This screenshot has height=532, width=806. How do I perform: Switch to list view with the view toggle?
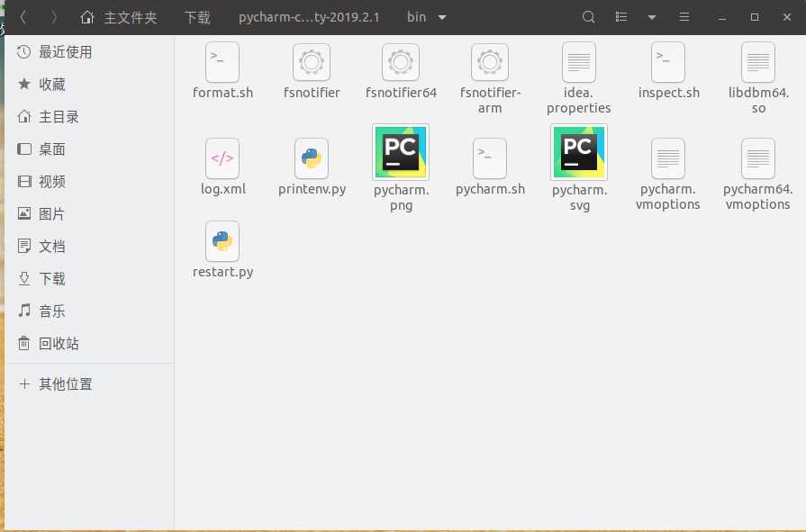coord(621,17)
